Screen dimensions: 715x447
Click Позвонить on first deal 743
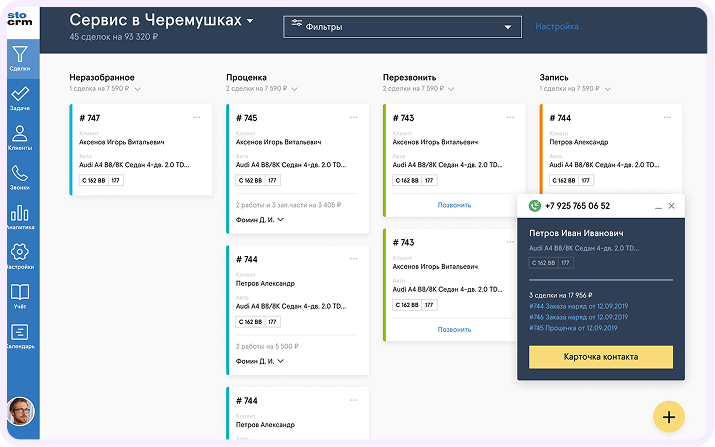pos(454,205)
